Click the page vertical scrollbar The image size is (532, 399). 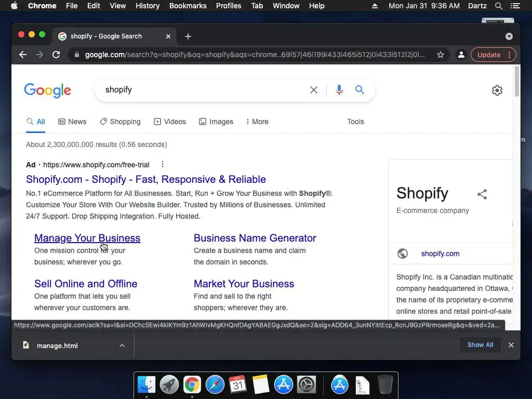pyautogui.click(x=517, y=82)
